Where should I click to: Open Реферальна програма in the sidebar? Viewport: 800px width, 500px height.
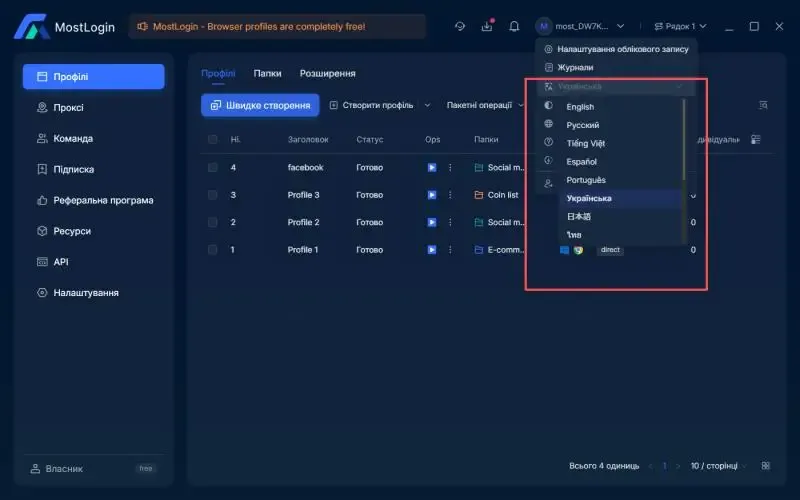pyautogui.click(x=94, y=201)
